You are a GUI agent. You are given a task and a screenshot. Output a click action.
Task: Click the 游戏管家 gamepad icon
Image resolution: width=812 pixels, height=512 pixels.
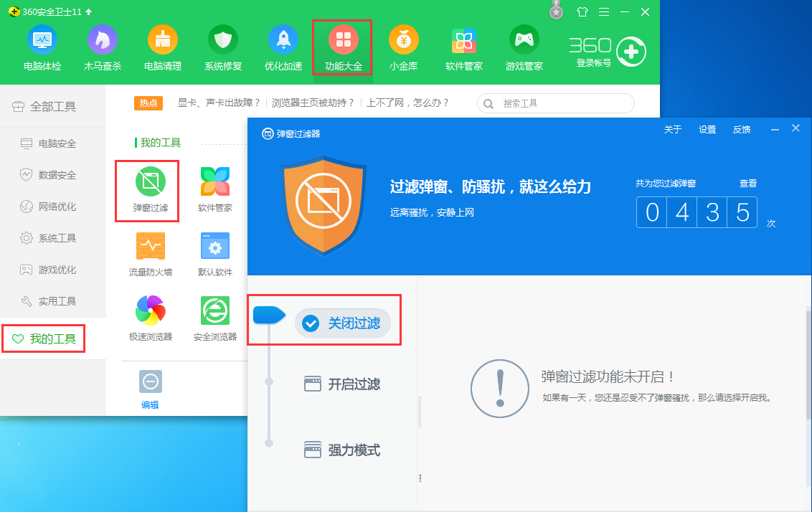(524, 40)
